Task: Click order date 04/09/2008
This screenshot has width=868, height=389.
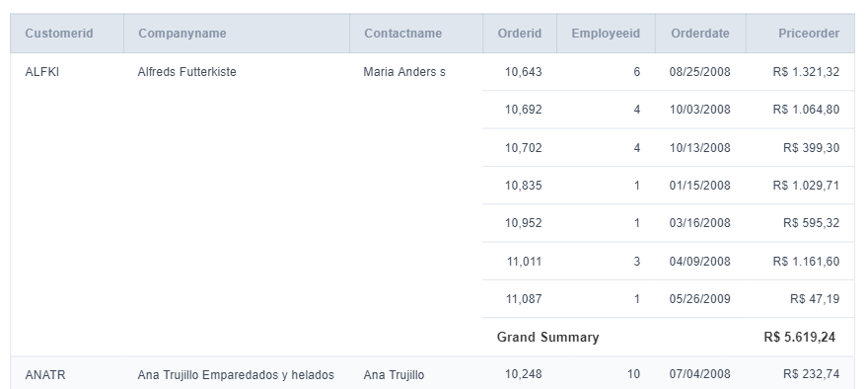Action: [699, 262]
